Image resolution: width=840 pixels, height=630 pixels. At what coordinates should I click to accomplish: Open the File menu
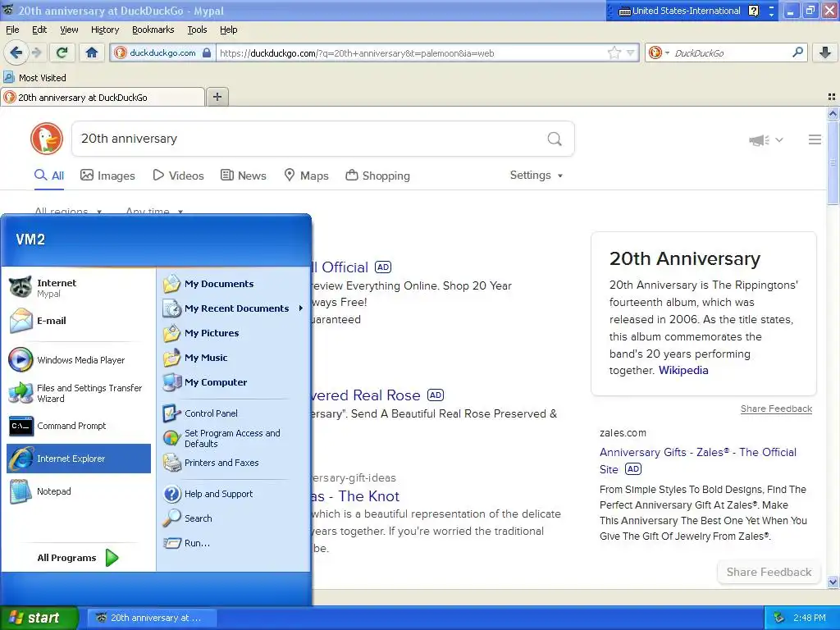12,30
